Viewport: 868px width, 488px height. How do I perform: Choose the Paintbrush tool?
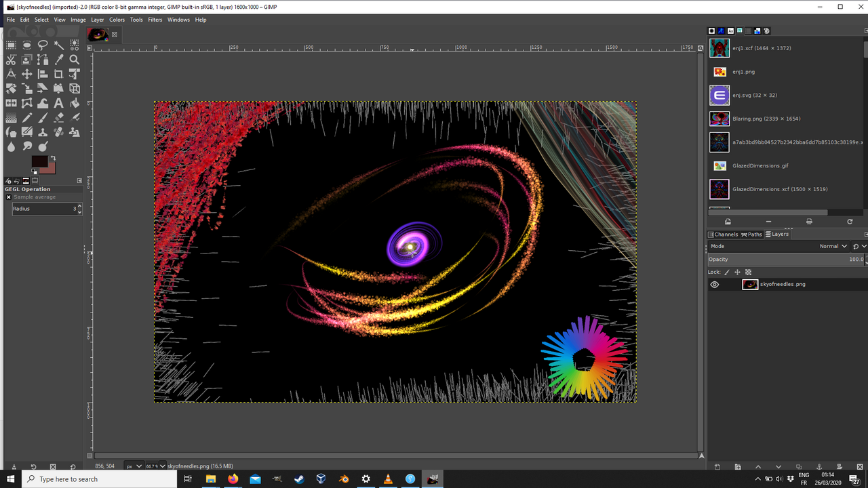(43, 118)
